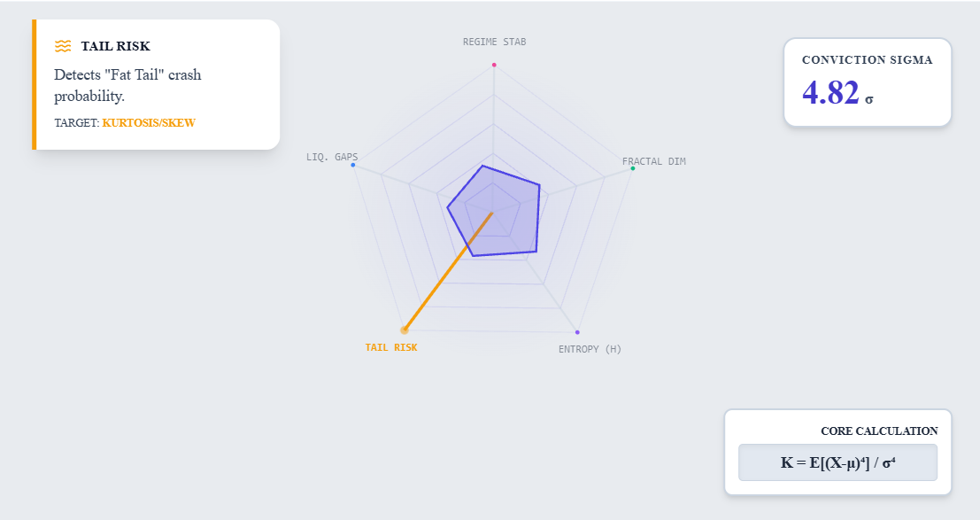Select the TAIL RISK axis label
This screenshot has height=520, width=980.
pos(391,347)
